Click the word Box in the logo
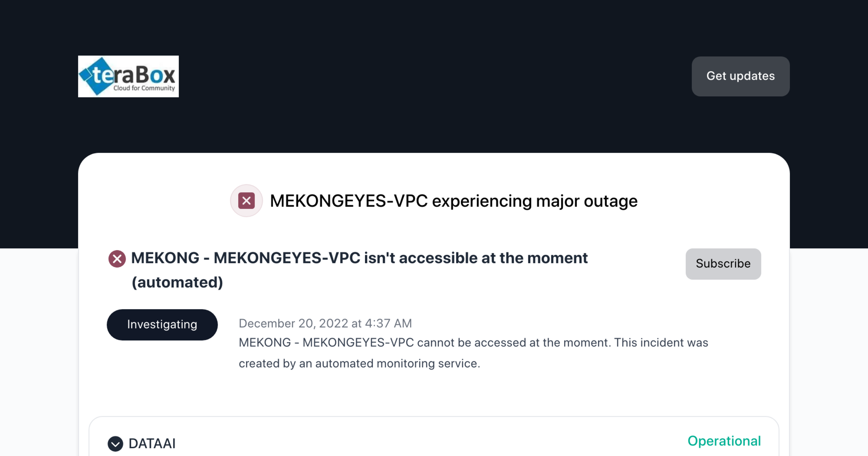The width and height of the screenshot is (868, 456). 156,75
